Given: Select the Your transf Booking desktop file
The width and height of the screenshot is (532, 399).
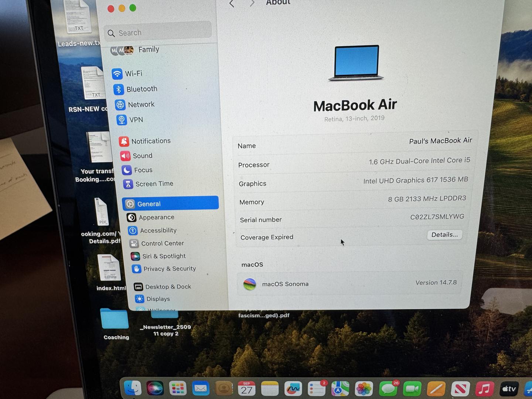Looking at the screenshot, I should (97, 157).
